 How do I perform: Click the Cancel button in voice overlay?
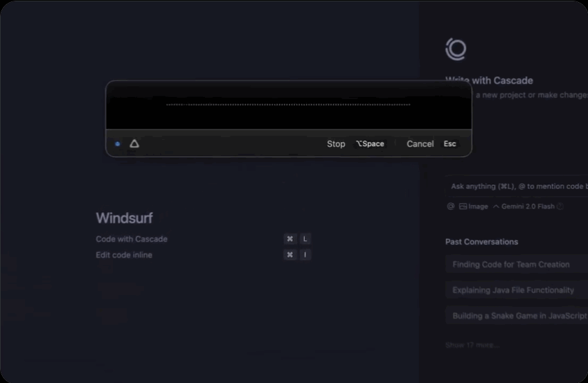tap(420, 143)
